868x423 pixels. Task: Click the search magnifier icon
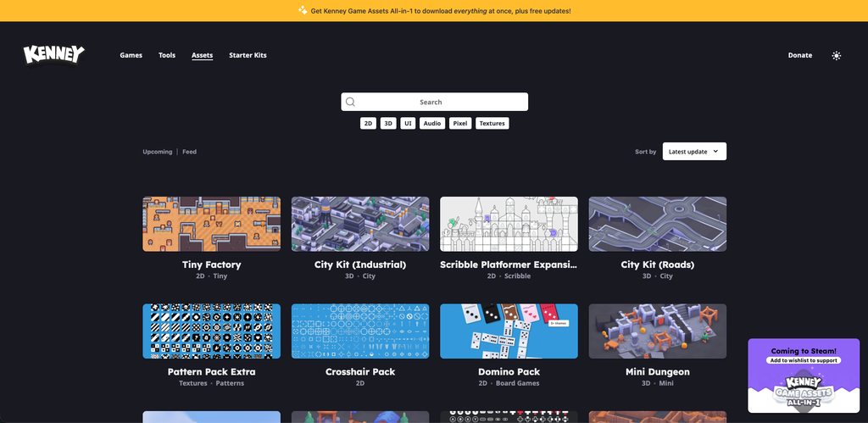point(350,102)
